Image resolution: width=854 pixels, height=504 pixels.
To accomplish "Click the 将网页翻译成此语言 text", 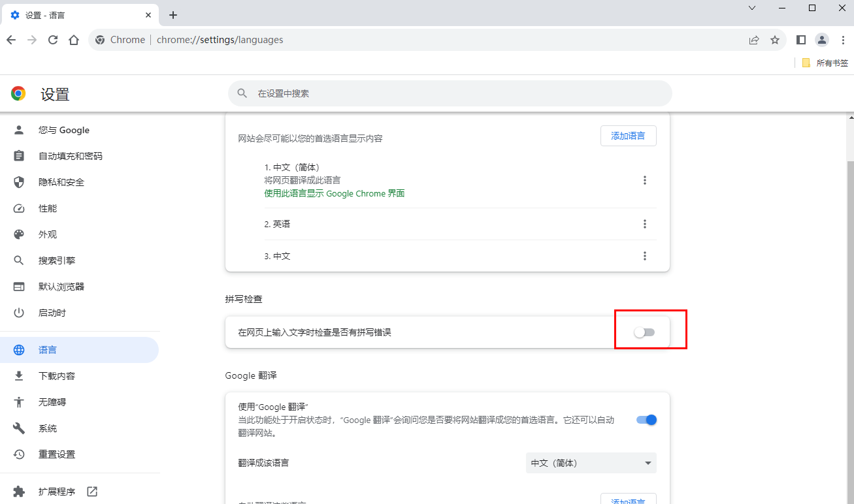I will tap(303, 180).
